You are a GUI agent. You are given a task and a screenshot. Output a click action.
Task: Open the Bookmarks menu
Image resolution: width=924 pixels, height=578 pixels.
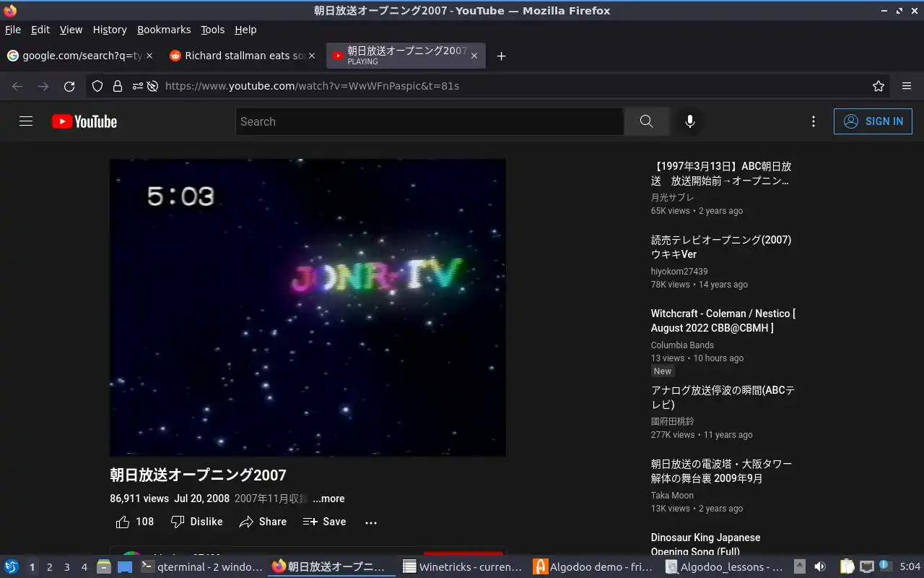coord(164,30)
